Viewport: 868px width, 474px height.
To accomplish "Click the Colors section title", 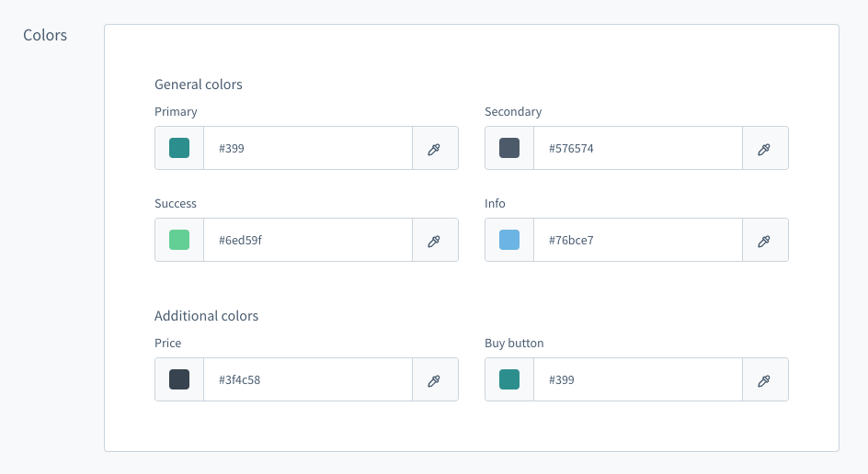I will [x=45, y=36].
